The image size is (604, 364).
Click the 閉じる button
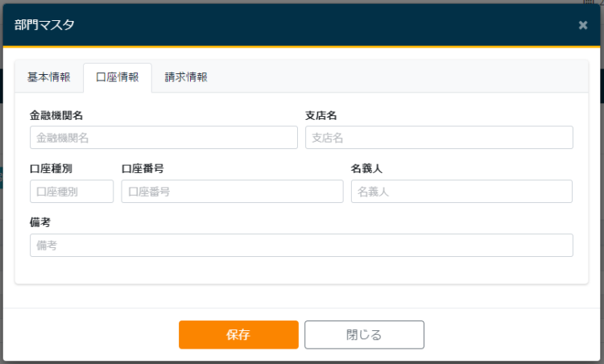click(x=364, y=335)
